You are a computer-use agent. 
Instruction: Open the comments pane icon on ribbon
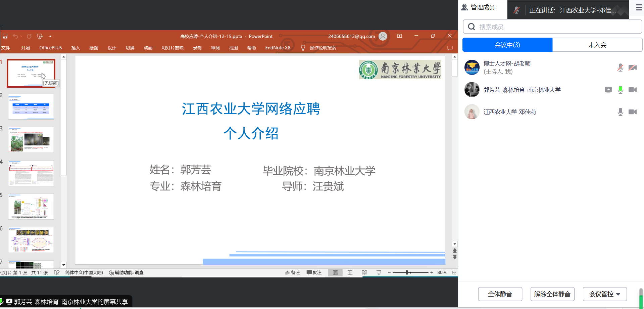tap(450, 48)
